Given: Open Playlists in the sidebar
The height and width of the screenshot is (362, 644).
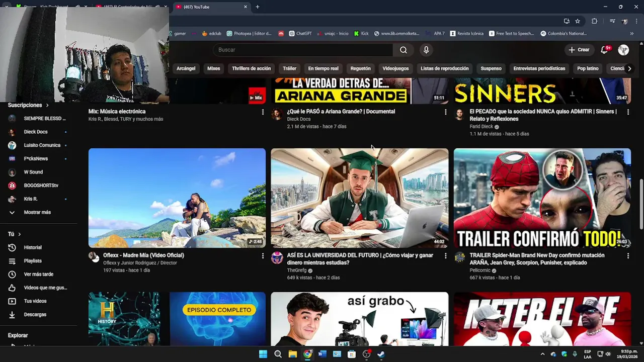Looking at the screenshot, I should (33, 261).
